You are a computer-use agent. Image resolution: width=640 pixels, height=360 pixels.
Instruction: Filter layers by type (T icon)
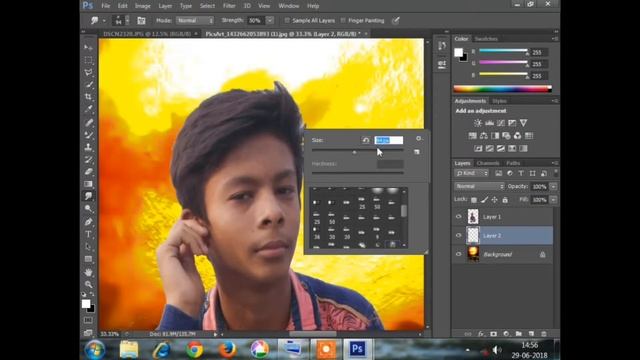click(x=521, y=173)
